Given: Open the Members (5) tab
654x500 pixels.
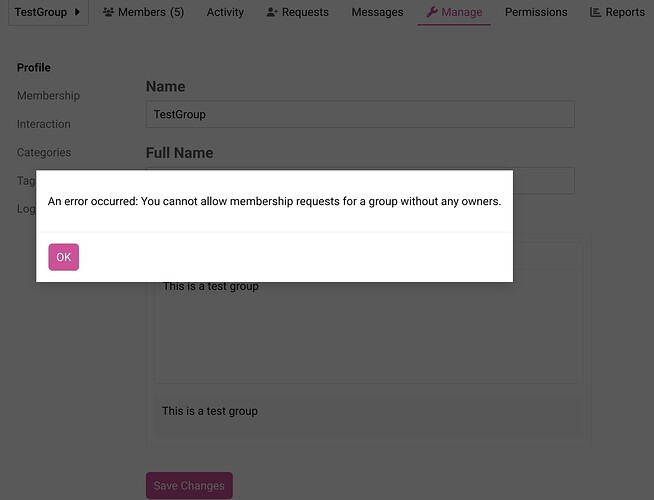Looking at the screenshot, I should pyautogui.click(x=143, y=12).
